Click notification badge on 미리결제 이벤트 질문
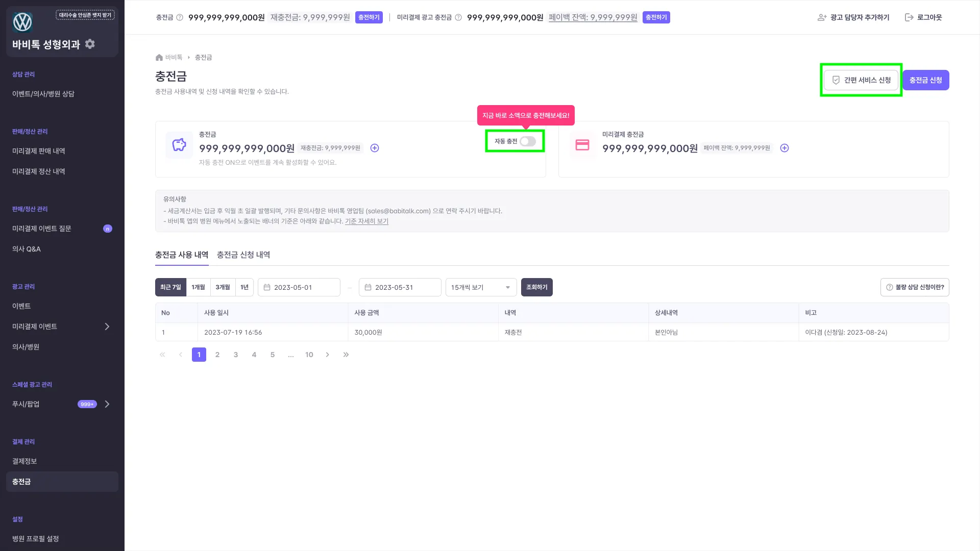The image size is (980, 551). tap(108, 229)
